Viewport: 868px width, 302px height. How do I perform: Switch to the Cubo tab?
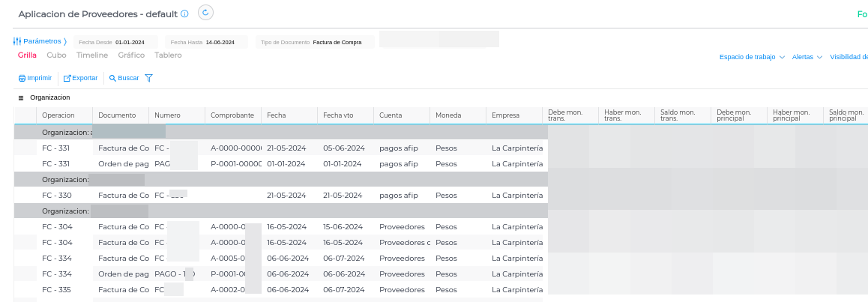pyautogui.click(x=56, y=55)
